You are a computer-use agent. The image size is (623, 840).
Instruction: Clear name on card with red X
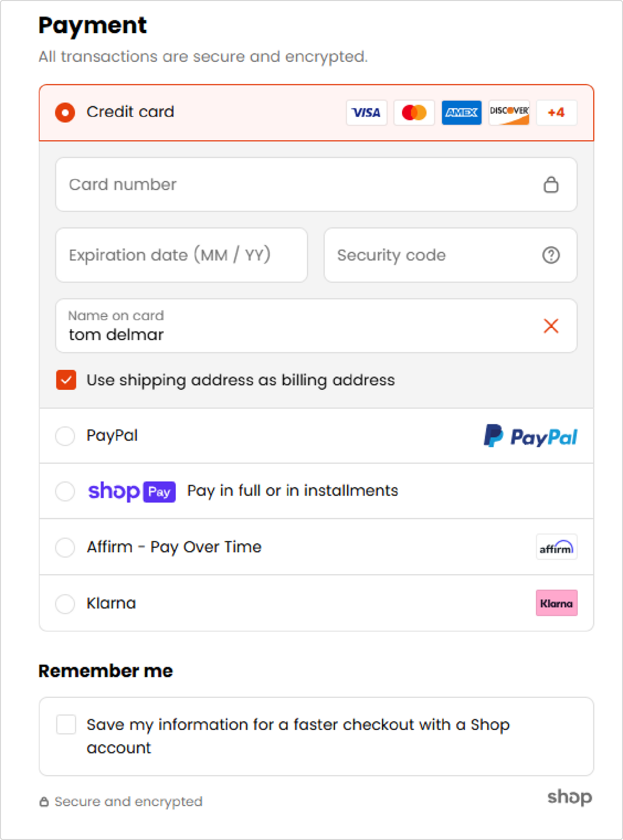551,326
